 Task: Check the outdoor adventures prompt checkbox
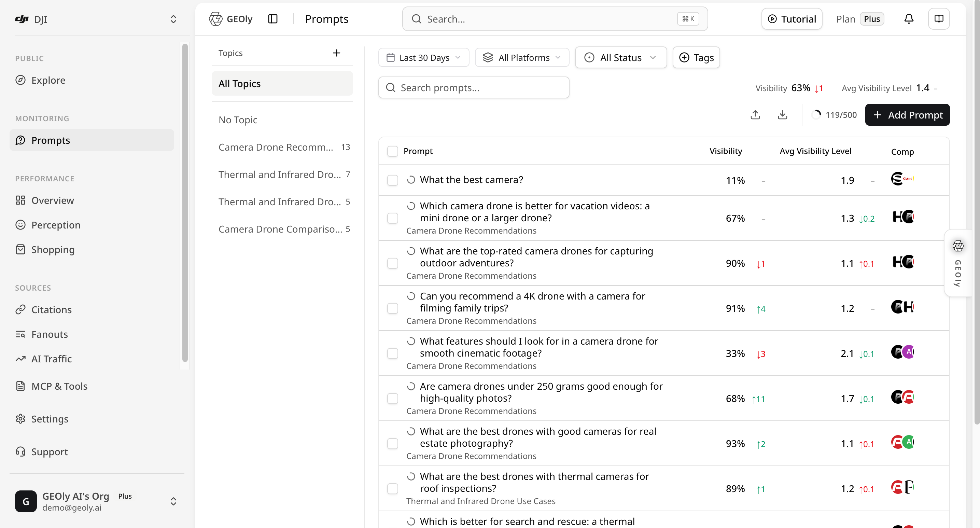[x=392, y=263]
